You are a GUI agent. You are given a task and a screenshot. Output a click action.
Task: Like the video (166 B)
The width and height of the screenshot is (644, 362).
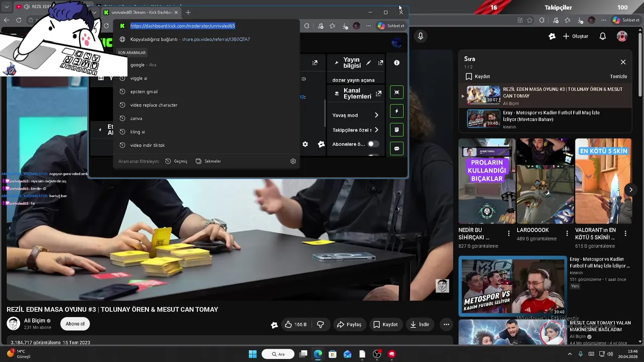[295, 324]
